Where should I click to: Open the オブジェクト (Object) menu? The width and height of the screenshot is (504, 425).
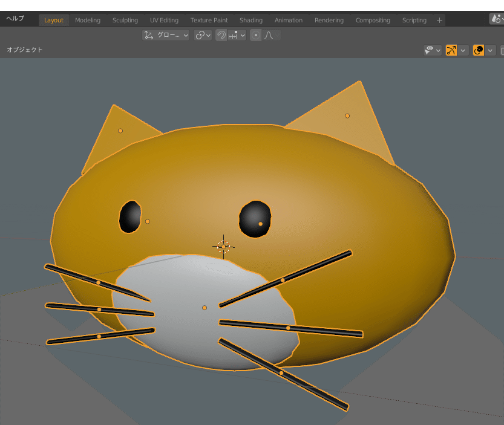coord(25,50)
